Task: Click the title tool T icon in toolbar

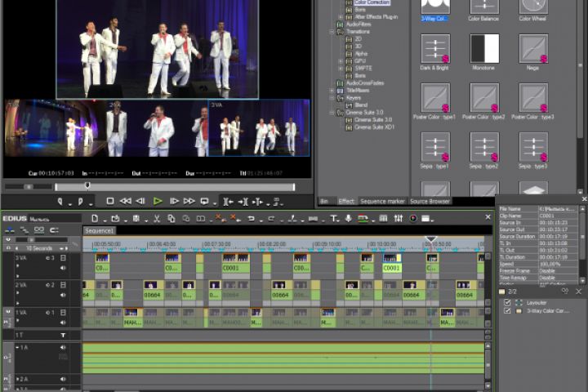Action: click(333, 218)
